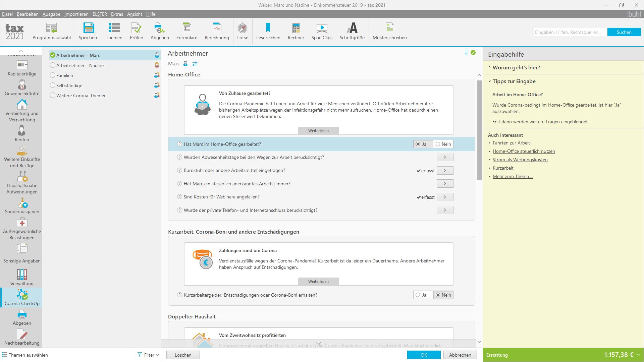Open Bürostuhl Arbeitsmittel arrow
Screen dimensions: 644x362
click(445, 171)
